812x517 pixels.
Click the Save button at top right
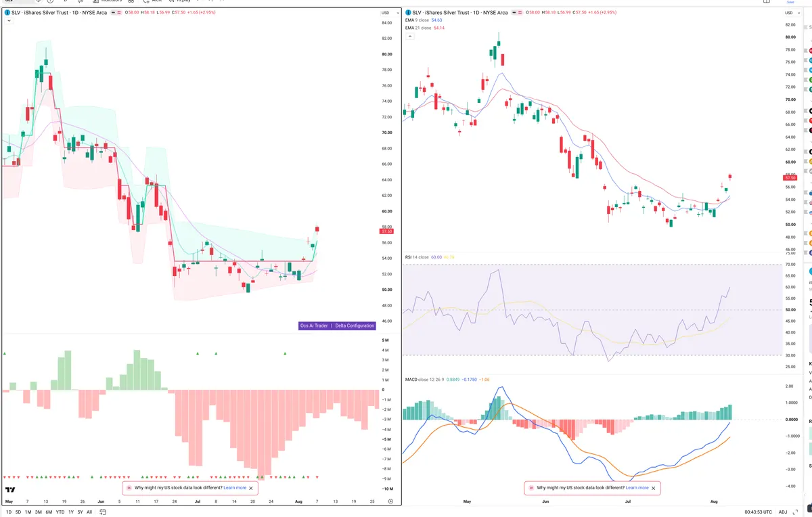tap(790, 2)
